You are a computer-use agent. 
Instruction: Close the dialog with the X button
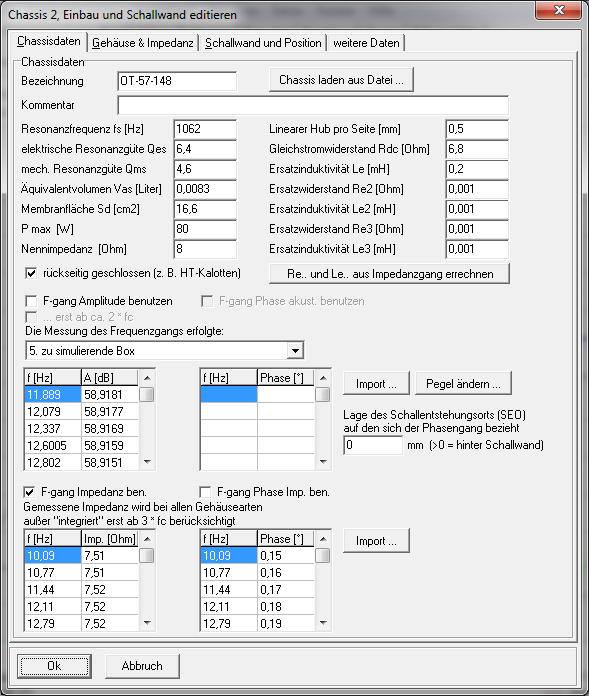click(559, 10)
